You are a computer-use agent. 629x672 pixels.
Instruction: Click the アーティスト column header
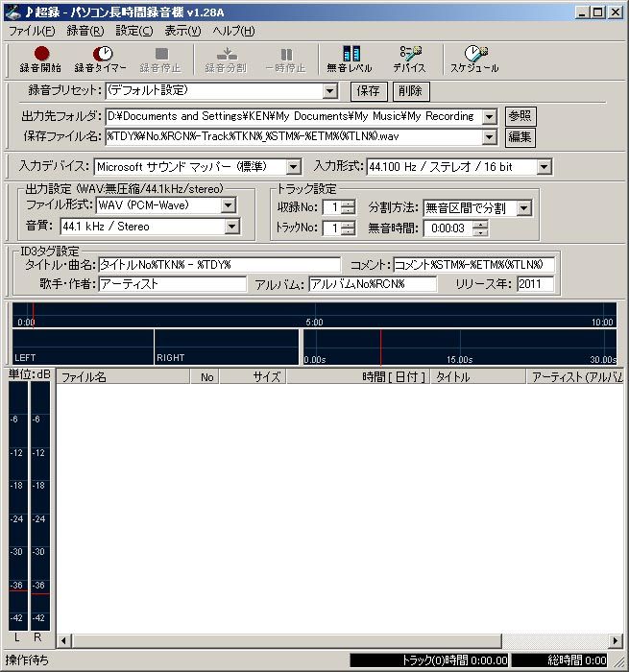pos(575,377)
